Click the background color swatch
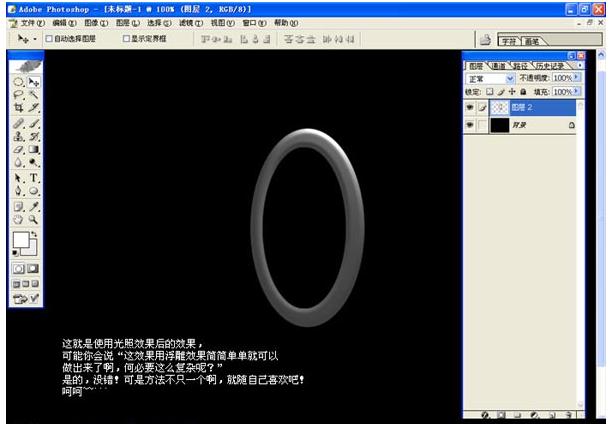 (34, 250)
